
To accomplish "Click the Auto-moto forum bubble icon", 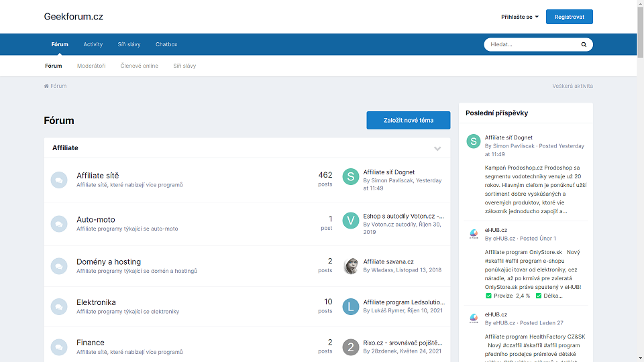I will pos(59,224).
